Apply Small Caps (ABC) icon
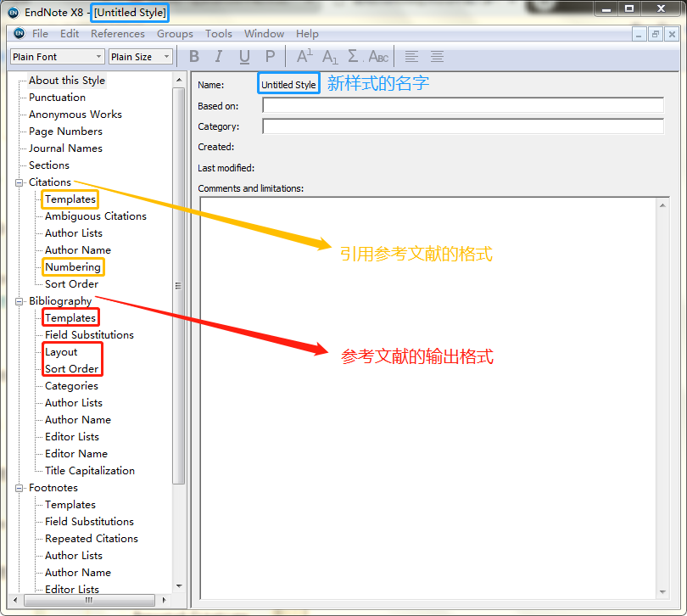 pyautogui.click(x=378, y=57)
